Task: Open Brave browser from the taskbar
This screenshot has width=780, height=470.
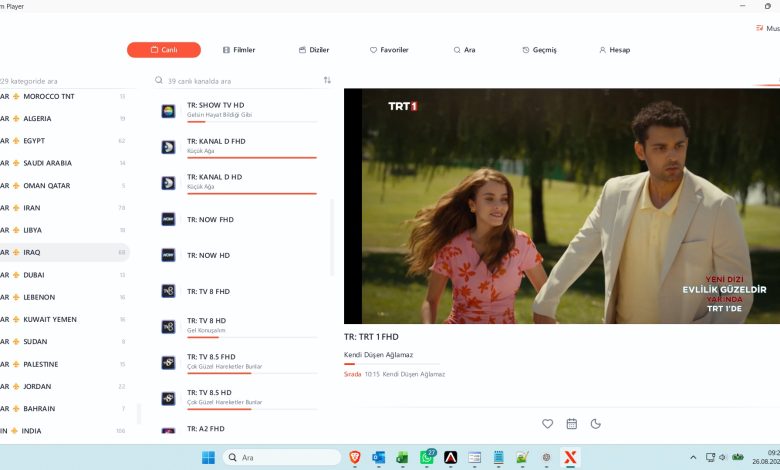Action: (355, 457)
